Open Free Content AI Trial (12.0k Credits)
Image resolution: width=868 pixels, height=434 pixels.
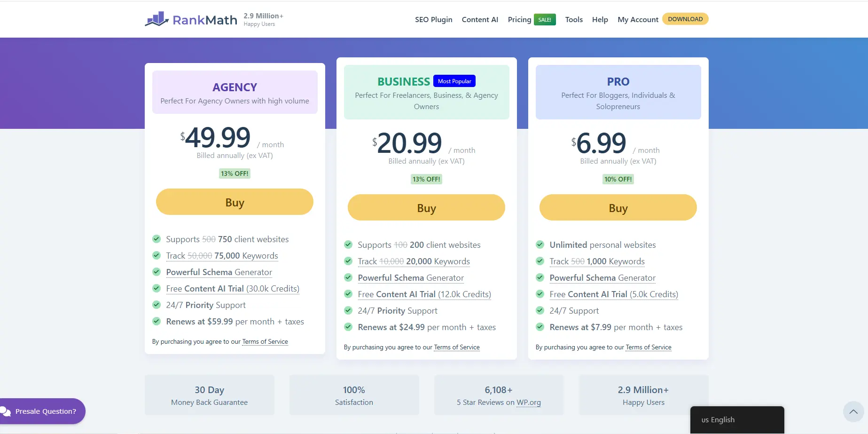424,294
